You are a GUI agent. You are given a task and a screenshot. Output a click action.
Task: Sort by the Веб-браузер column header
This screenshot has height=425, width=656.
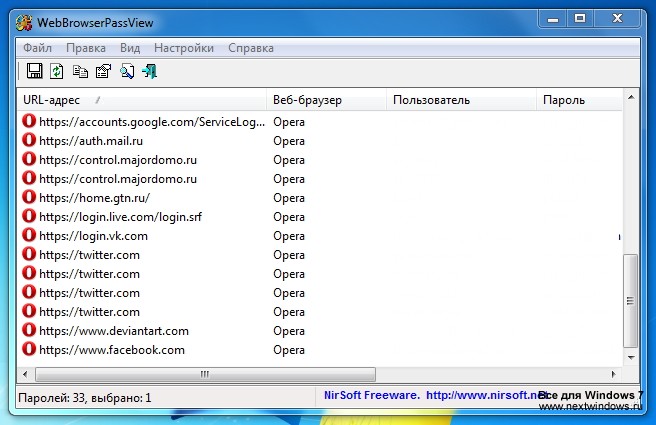click(326, 100)
